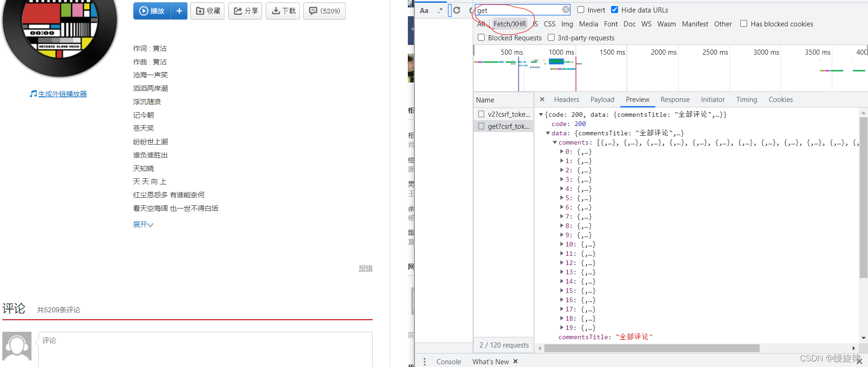868x367 pixels.
Task: Click the user avatar beside comment box
Action: 17,346
